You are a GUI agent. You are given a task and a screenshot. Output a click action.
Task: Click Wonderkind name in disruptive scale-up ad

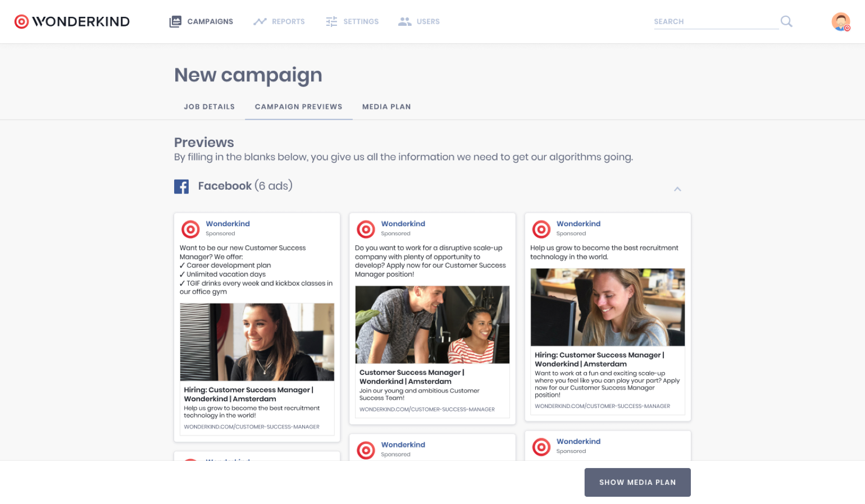(403, 223)
